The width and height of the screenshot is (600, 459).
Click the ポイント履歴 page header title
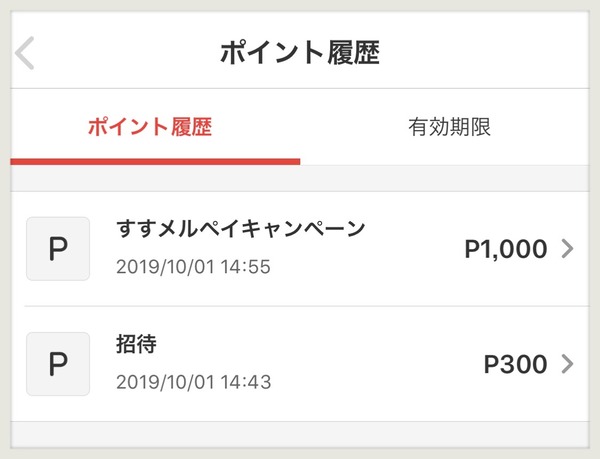300,53
